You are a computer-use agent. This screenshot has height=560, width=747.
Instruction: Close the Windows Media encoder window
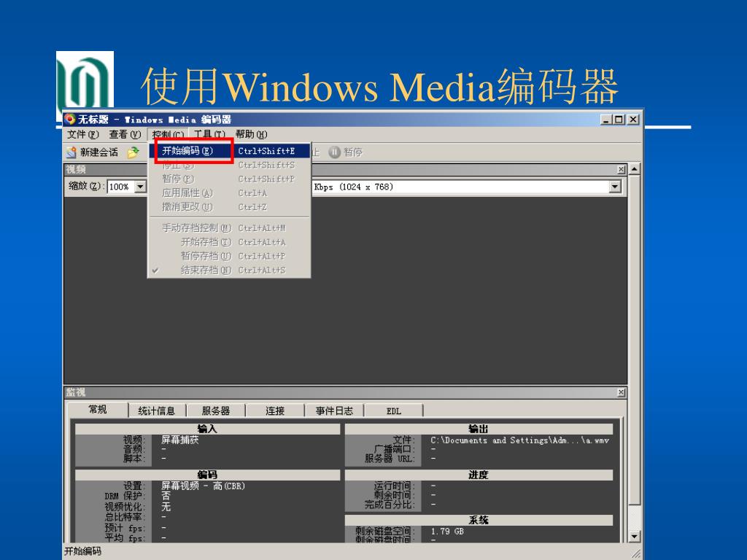(x=633, y=120)
